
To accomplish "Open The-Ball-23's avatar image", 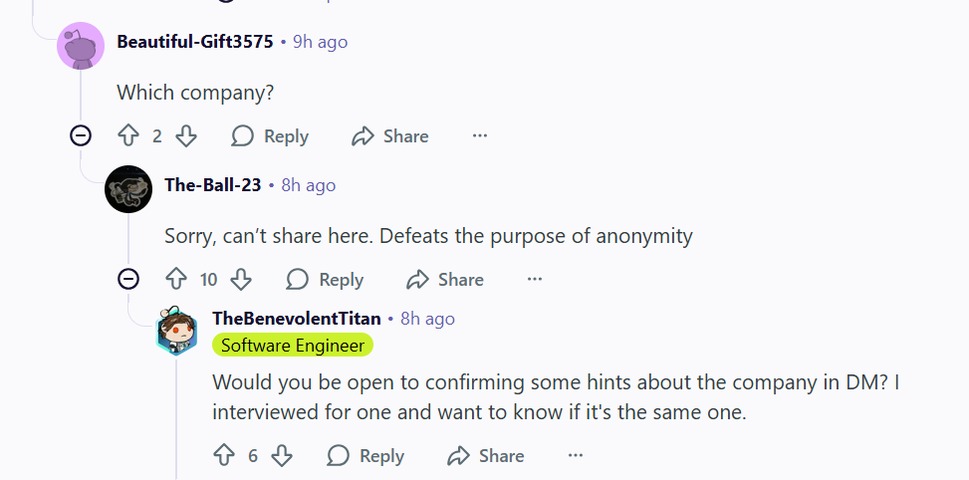I will click(128, 189).
